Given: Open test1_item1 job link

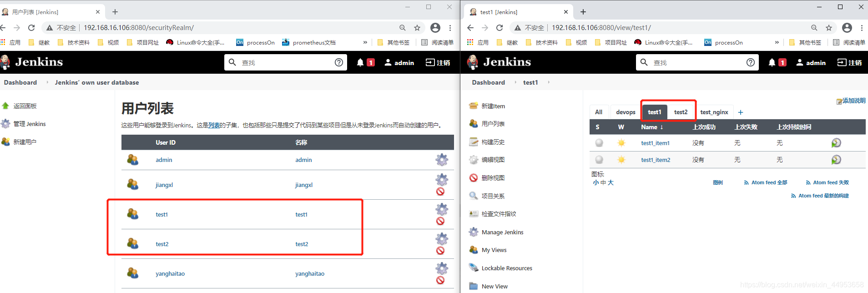Looking at the screenshot, I should 655,143.
